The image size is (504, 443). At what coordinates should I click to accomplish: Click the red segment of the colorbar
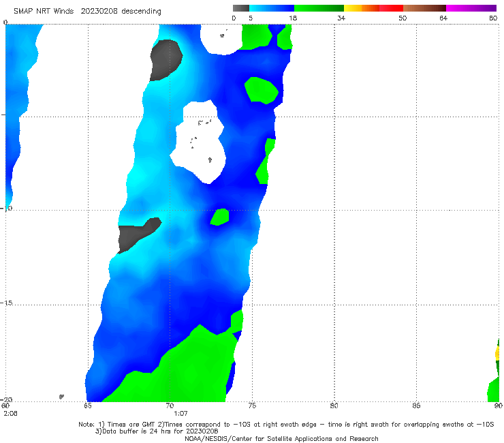click(x=391, y=8)
